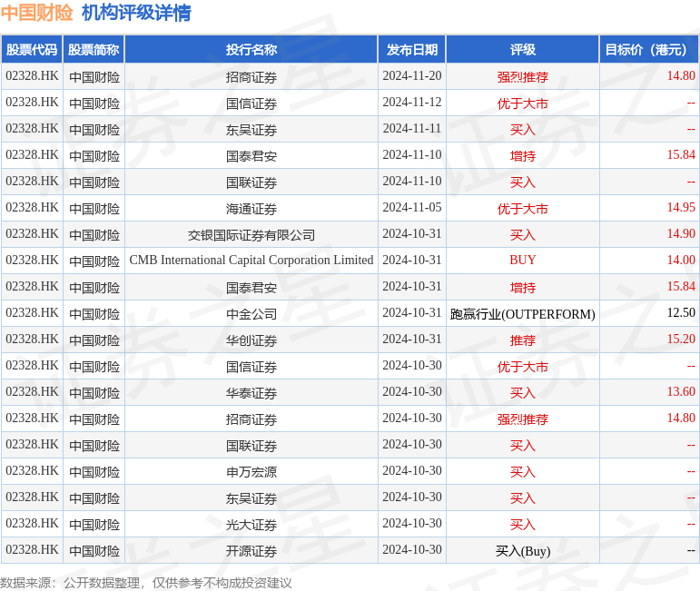700x591 pixels.
Task: Click 增持 rating dated 2024-10-31
Action: (x=523, y=288)
